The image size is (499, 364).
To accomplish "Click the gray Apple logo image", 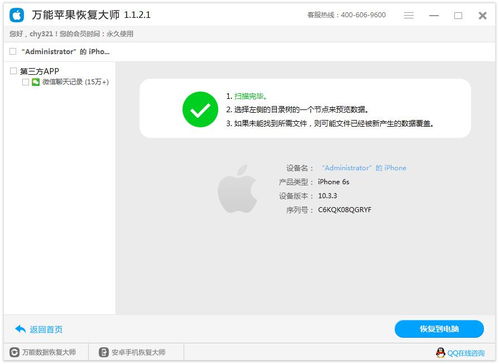I will (x=237, y=189).
